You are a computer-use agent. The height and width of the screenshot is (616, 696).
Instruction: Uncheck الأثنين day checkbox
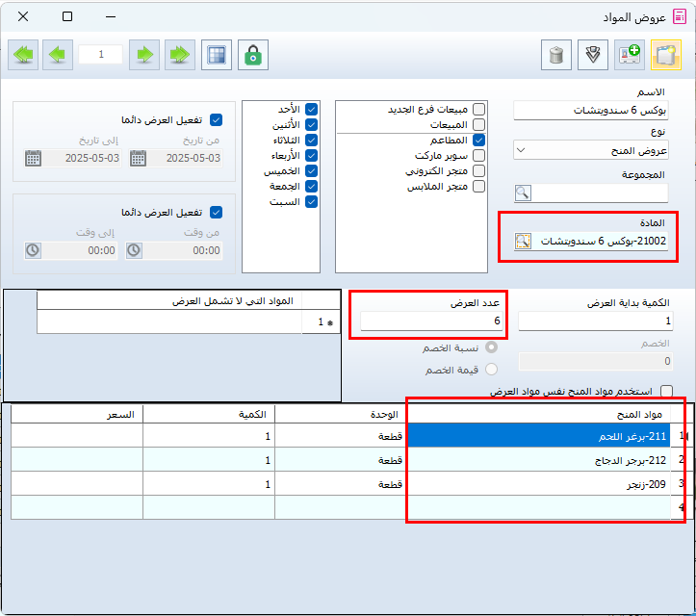311,125
